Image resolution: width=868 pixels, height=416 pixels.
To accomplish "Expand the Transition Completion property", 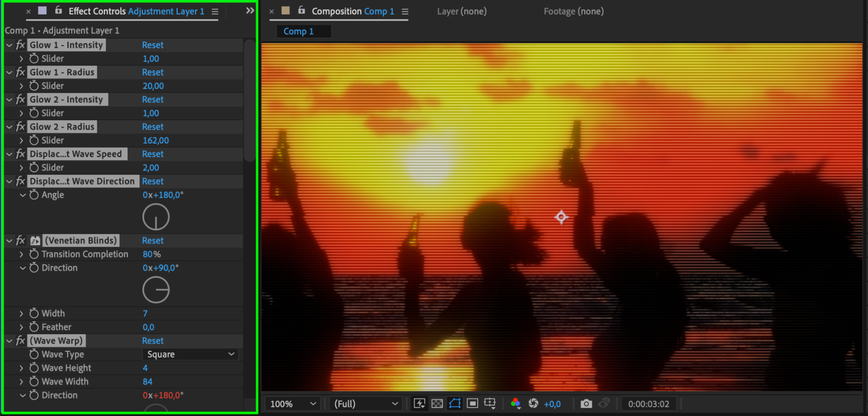I will tap(21, 254).
